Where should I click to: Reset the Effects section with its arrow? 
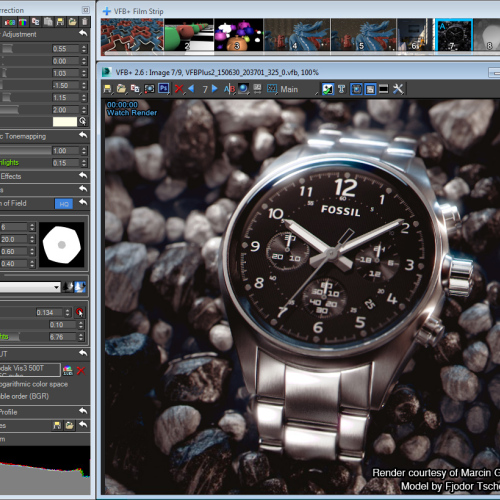click(83, 175)
